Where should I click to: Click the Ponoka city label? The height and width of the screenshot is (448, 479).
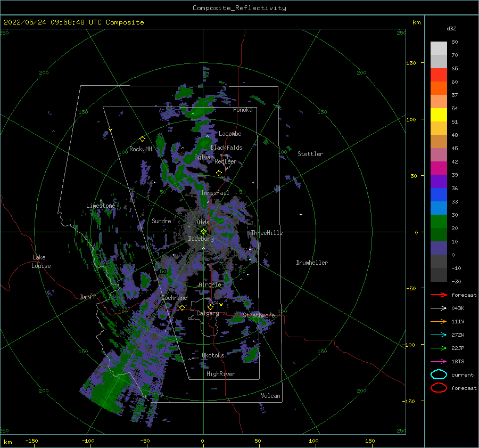[243, 110]
